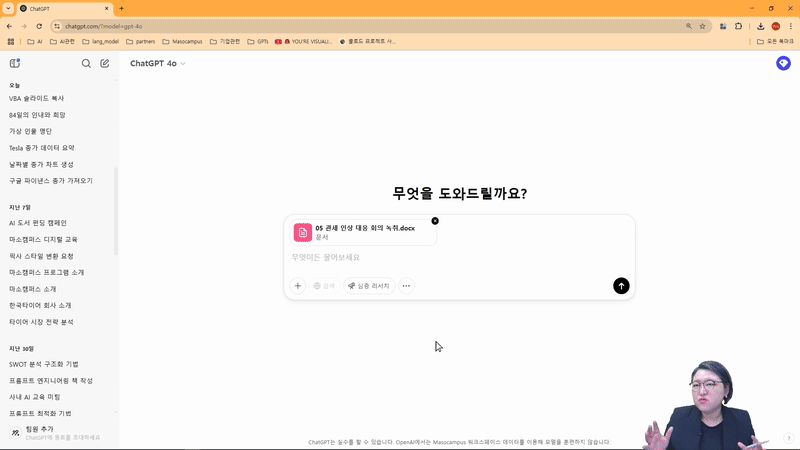Click the 팀원 추가 add members option
The height and width of the screenshot is (450, 800).
[40, 429]
